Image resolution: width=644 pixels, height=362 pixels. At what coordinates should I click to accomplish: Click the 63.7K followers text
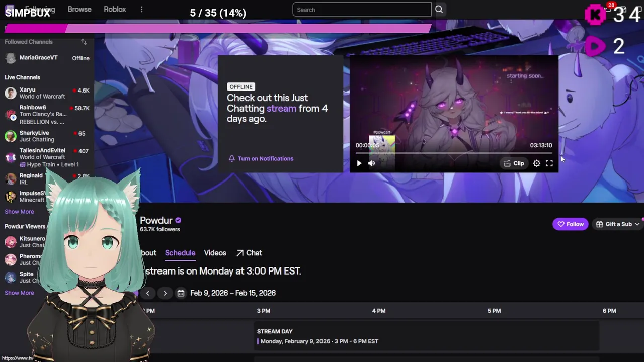click(159, 229)
